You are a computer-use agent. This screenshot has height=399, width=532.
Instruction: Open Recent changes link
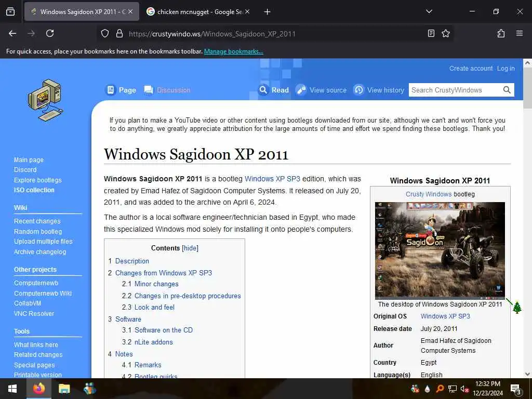click(37, 221)
